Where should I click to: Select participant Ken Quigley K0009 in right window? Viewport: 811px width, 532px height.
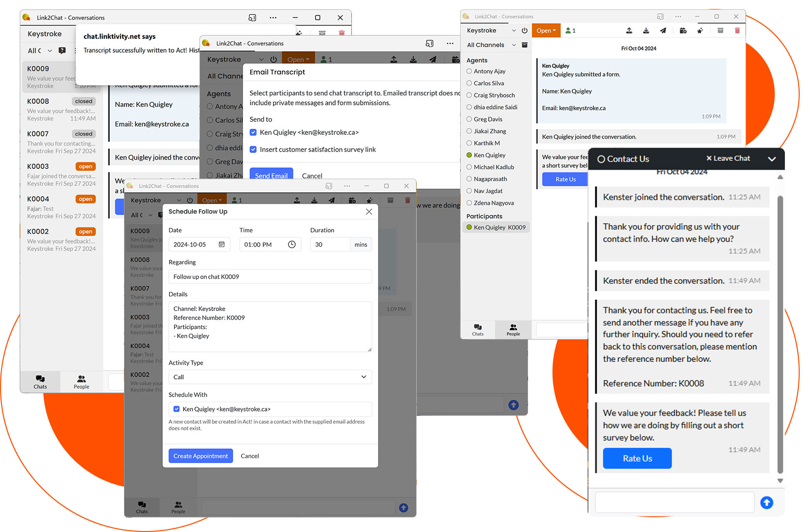click(x=496, y=227)
